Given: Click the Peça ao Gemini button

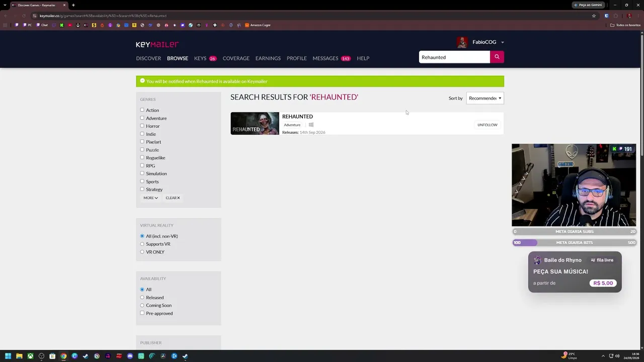Looking at the screenshot, I should pyautogui.click(x=588, y=5).
